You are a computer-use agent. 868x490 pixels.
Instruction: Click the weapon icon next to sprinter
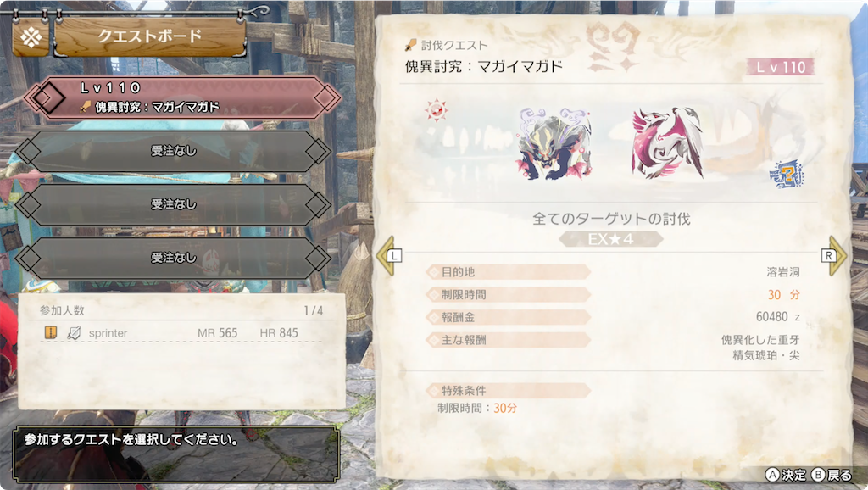coord(74,332)
